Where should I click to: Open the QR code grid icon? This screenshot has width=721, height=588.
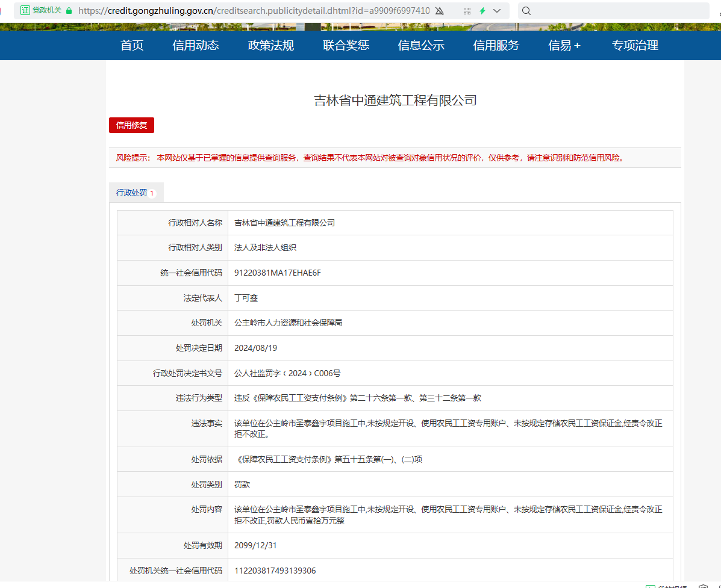[x=467, y=11]
